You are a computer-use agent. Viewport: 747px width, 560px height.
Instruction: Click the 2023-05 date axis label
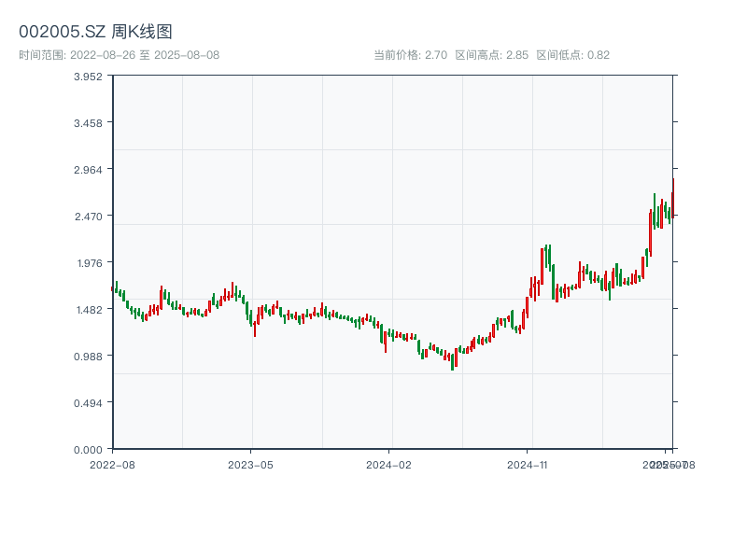(251, 464)
